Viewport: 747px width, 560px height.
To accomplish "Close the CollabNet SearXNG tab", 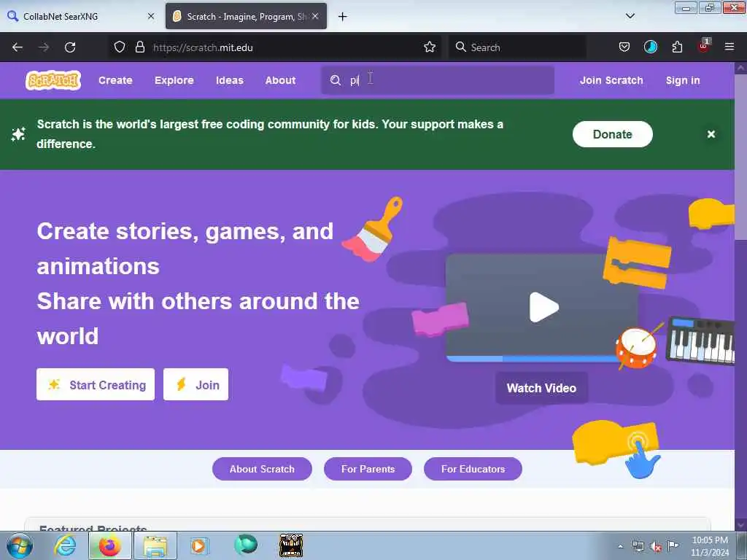I will [x=151, y=16].
